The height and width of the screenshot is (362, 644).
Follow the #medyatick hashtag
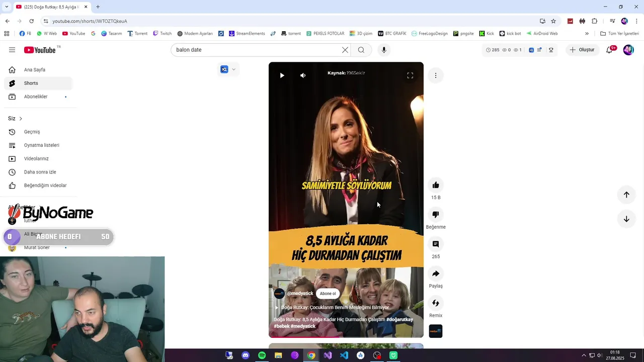(x=303, y=326)
